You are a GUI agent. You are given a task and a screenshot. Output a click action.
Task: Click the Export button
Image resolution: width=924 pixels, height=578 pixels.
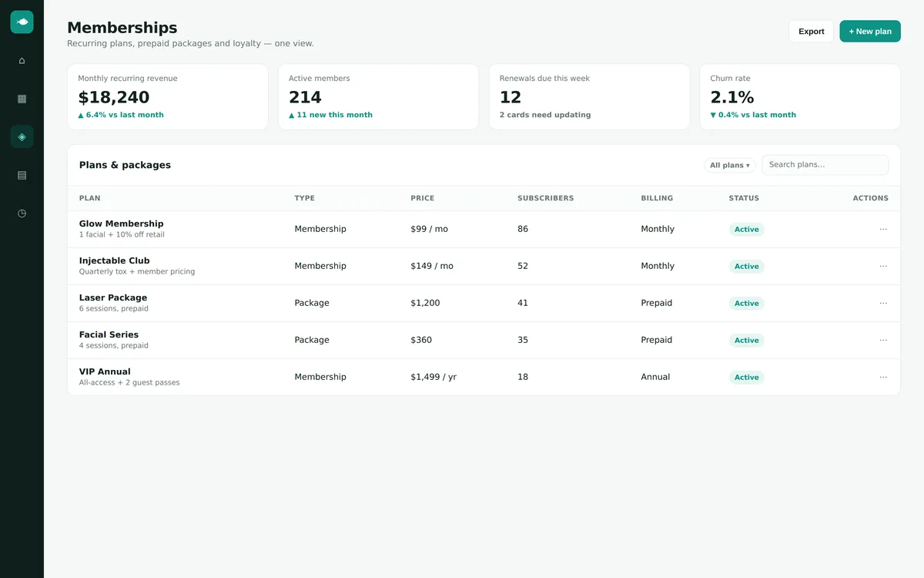811,32
